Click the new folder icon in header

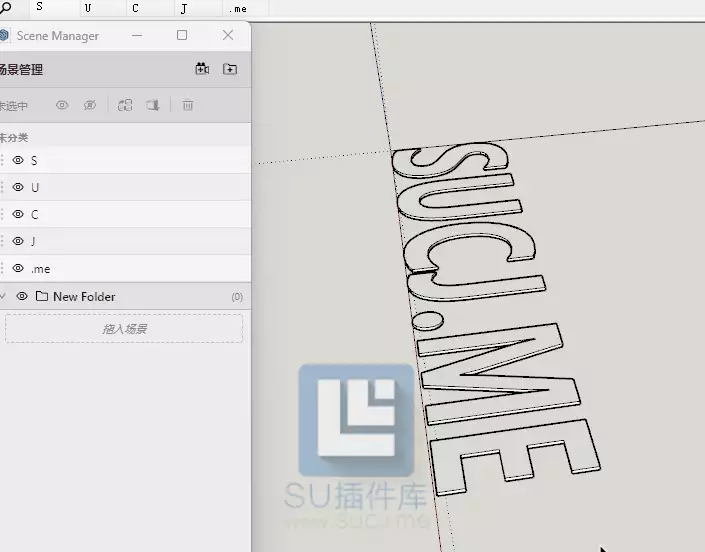pos(230,69)
